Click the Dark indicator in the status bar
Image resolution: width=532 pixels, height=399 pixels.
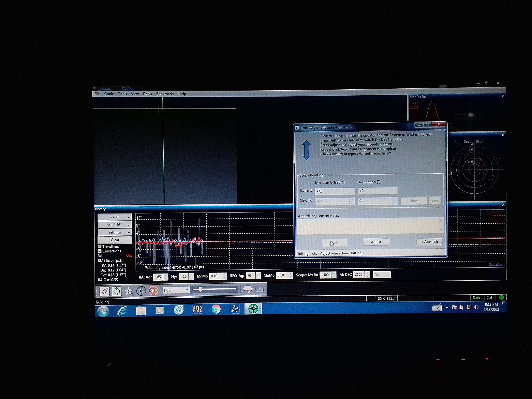click(476, 298)
